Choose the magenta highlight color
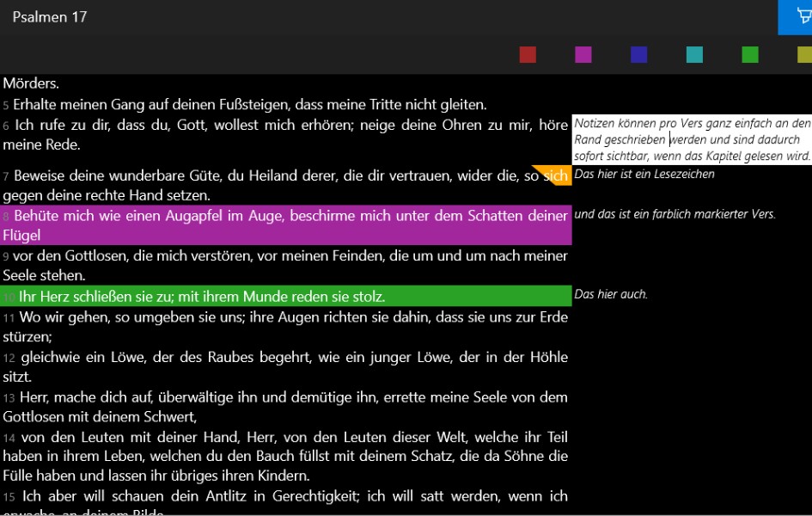The height and width of the screenshot is (516, 812). [583, 55]
